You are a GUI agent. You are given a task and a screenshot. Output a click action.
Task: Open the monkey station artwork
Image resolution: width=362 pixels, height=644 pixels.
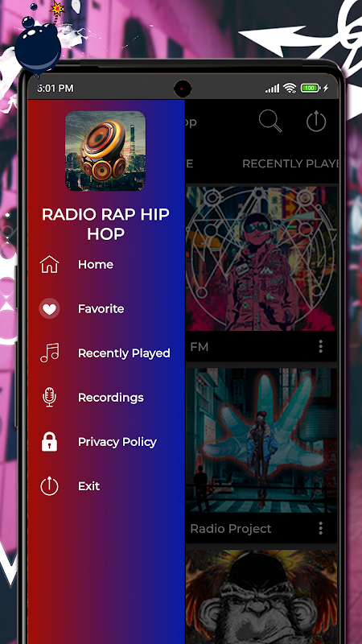[x=262, y=597]
